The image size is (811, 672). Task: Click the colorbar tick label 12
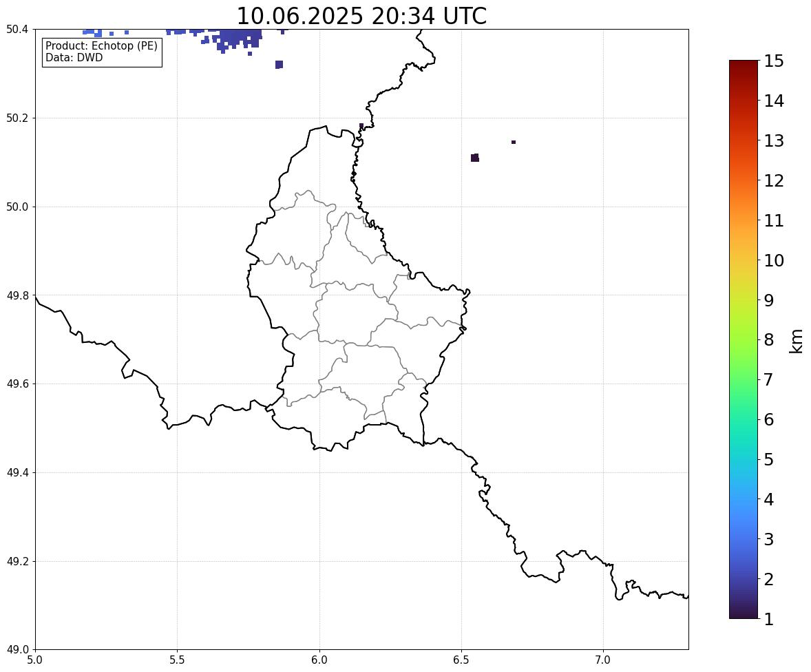(774, 180)
